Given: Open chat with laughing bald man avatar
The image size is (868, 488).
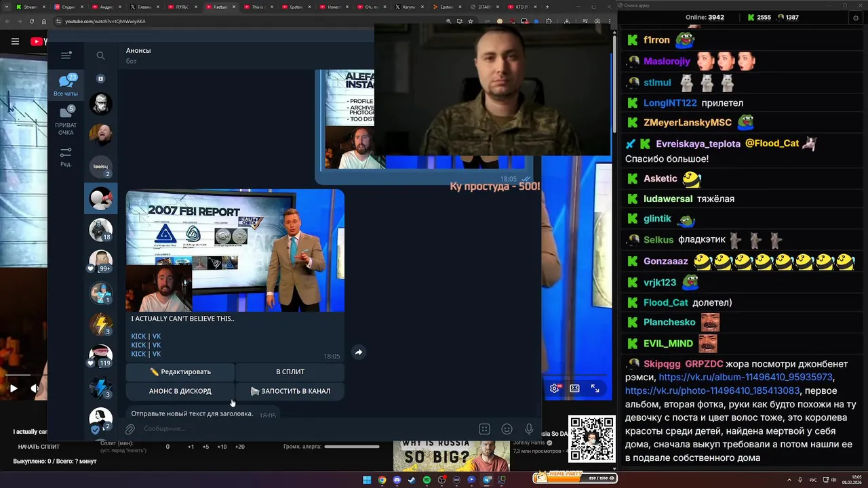Looking at the screenshot, I should pyautogui.click(x=100, y=135).
